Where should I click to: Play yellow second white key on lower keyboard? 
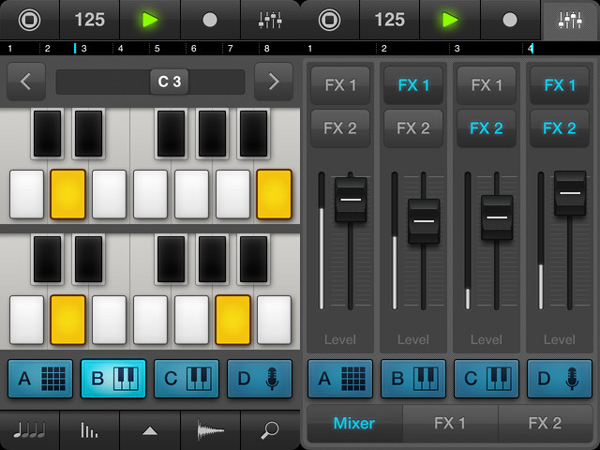tap(68, 320)
